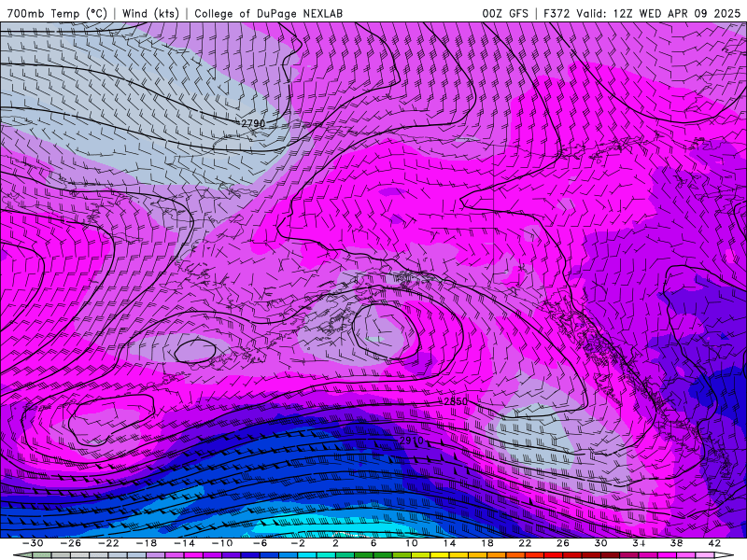747x560 pixels.
Task: Click the 'Wind (kts)' header label
Action: (x=150, y=13)
